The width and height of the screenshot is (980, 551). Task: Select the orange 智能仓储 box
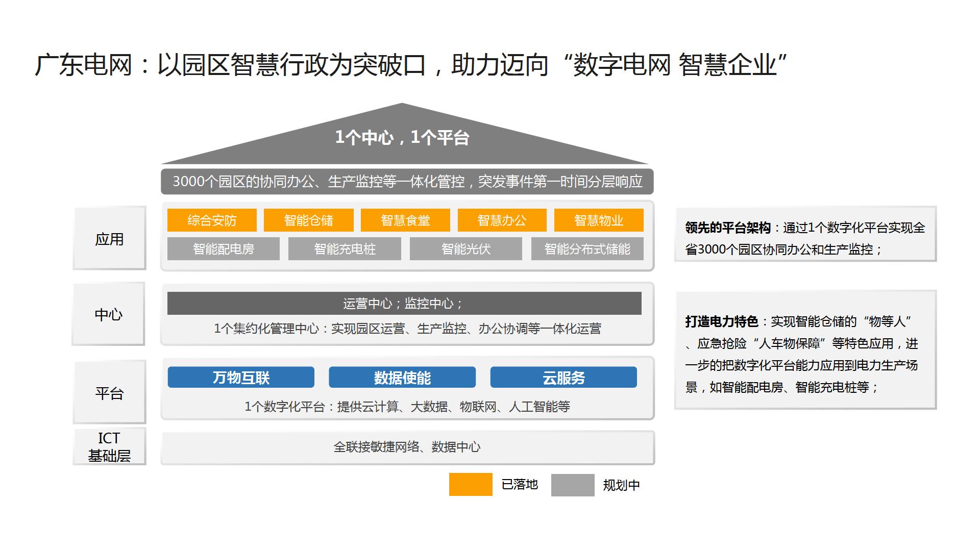coord(308,220)
